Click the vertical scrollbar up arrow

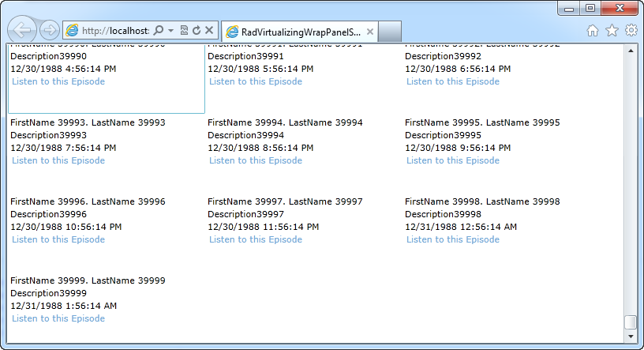(x=630, y=51)
